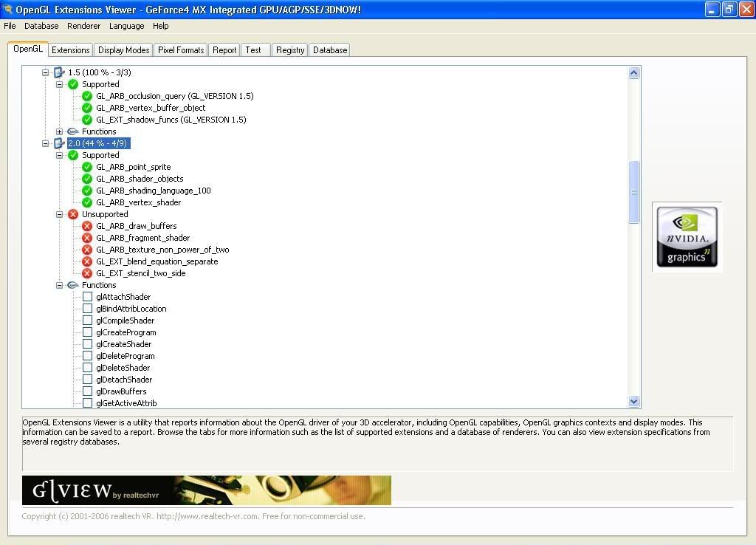
Task: Select the GL_ARB_point_sprite tree row
Action: tap(133, 167)
